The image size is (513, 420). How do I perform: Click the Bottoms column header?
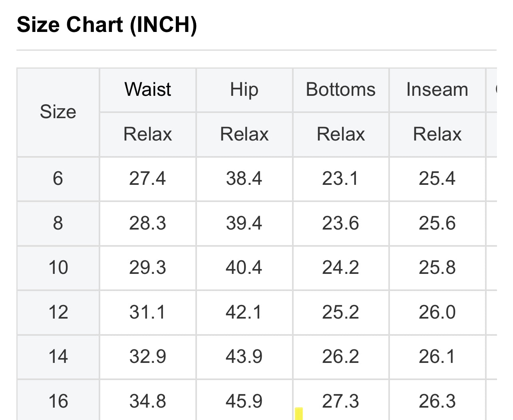pyautogui.click(x=340, y=89)
